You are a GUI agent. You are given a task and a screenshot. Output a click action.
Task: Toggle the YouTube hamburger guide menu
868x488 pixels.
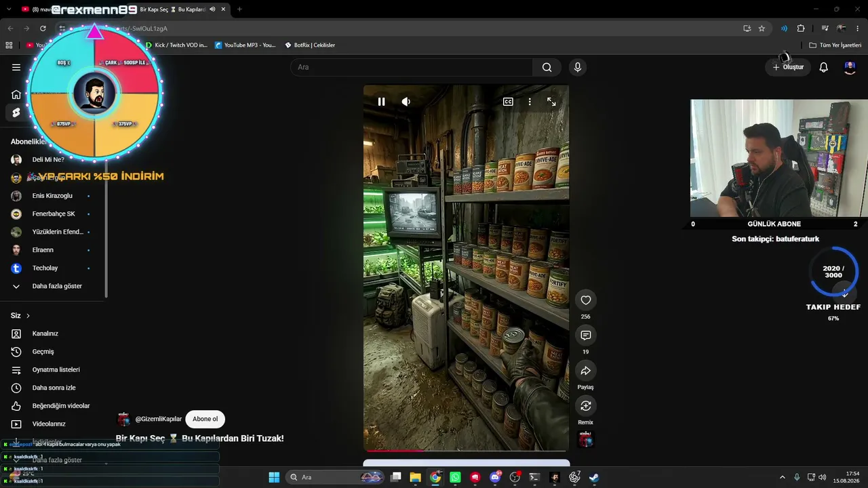16,67
